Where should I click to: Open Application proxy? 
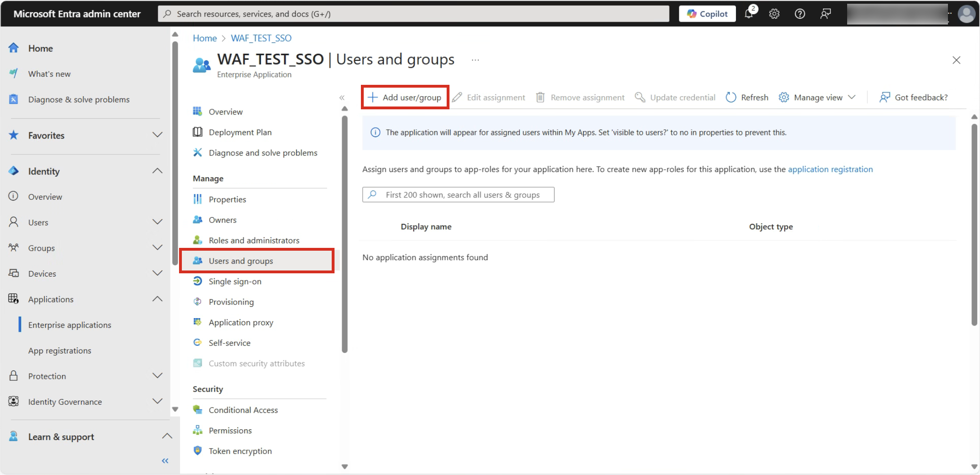241,322
